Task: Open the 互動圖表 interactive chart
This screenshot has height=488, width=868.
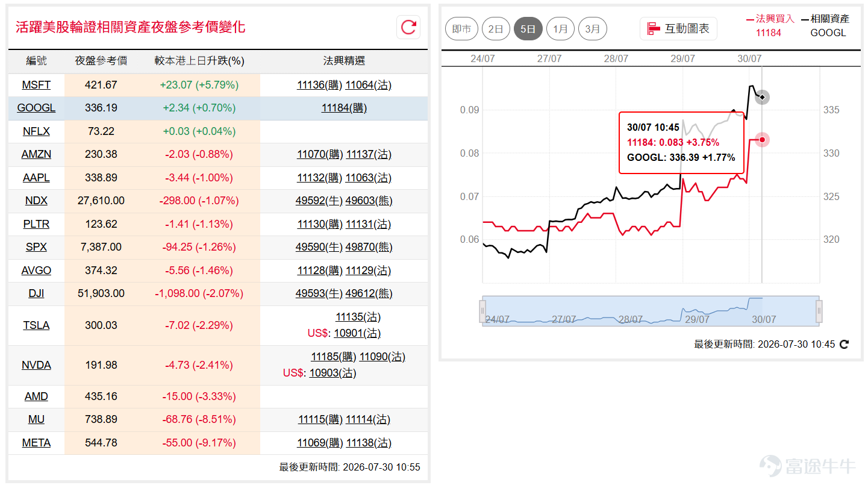Action: pyautogui.click(x=678, y=28)
